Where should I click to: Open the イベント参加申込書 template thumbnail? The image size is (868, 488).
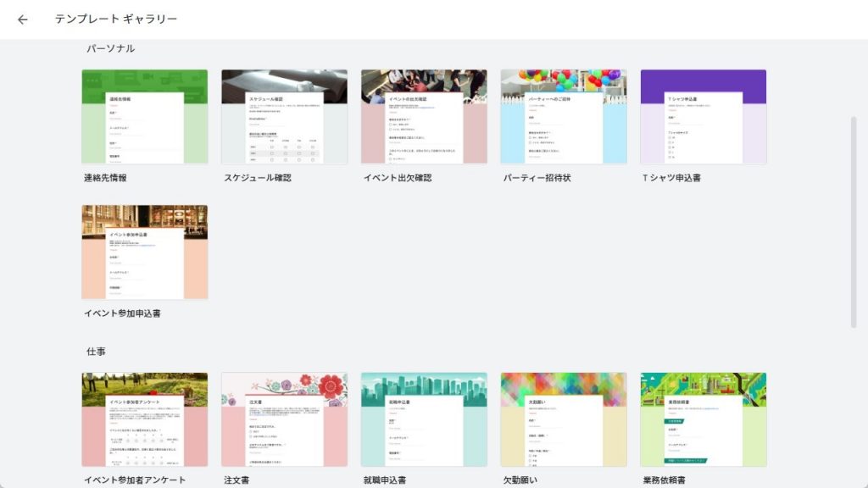tap(145, 252)
